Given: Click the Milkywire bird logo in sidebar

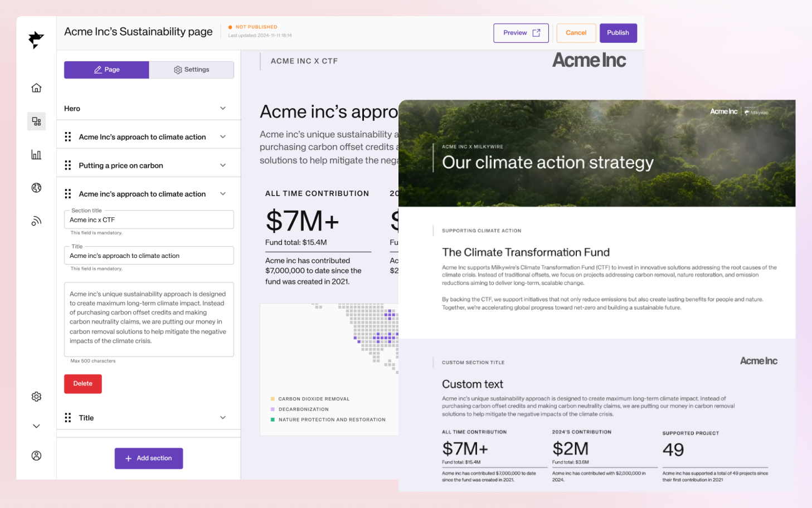Looking at the screenshot, I should pos(36,40).
